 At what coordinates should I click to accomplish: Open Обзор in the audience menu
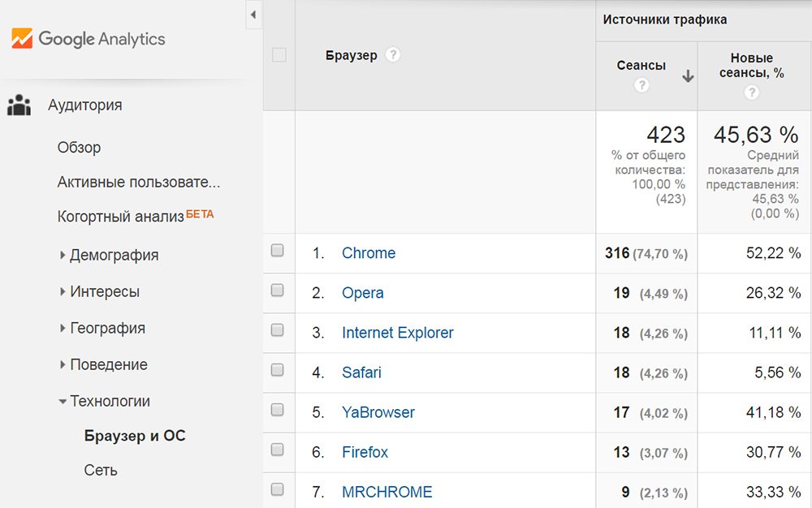tap(79, 148)
